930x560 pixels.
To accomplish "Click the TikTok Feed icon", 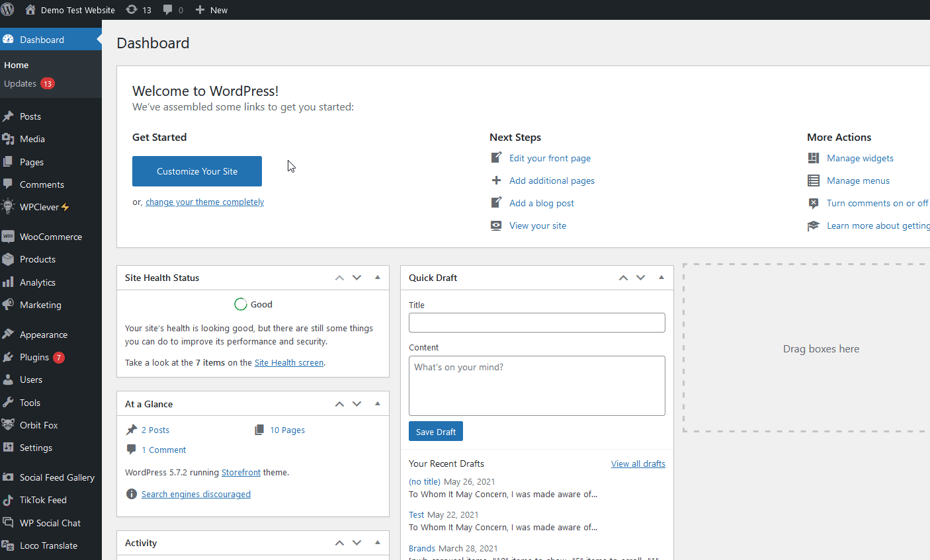I will (x=8, y=500).
